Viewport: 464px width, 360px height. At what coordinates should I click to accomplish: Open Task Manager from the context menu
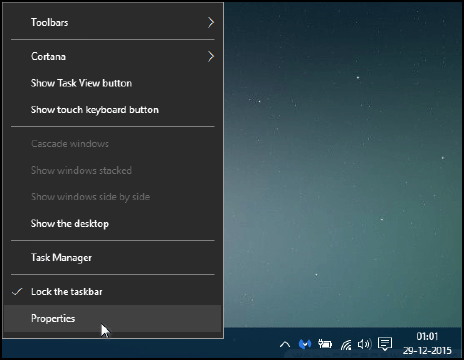[x=113, y=257]
